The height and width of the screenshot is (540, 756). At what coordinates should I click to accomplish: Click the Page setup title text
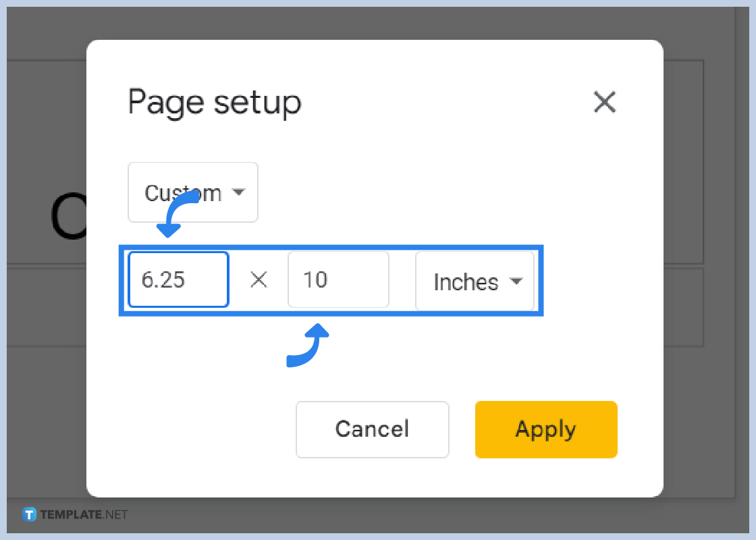(x=214, y=103)
